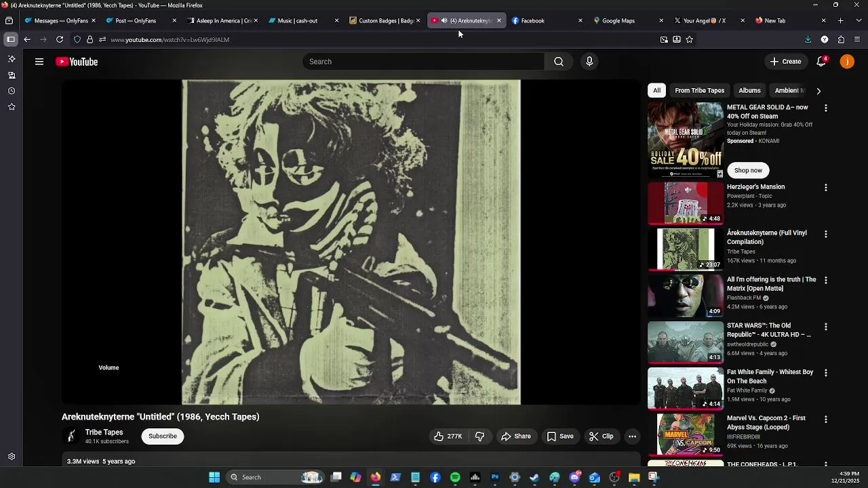Open the account avatar menu
The image size is (868, 488).
[x=847, y=62]
